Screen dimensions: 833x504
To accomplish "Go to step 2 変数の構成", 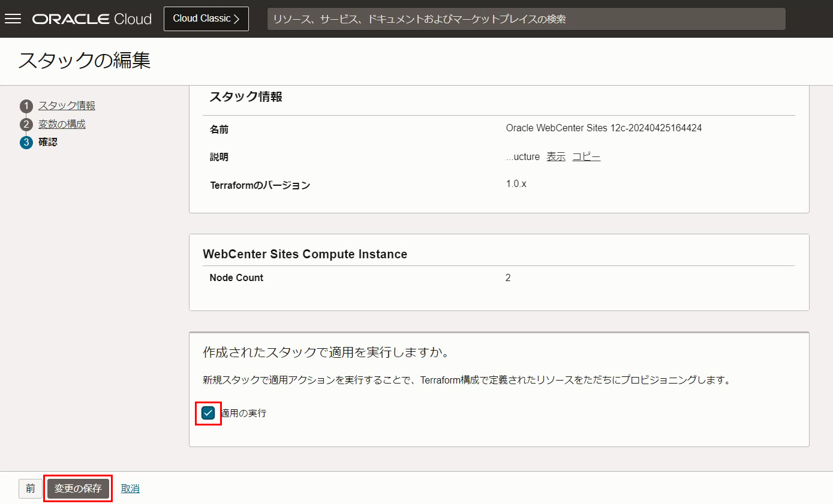I will (x=62, y=124).
